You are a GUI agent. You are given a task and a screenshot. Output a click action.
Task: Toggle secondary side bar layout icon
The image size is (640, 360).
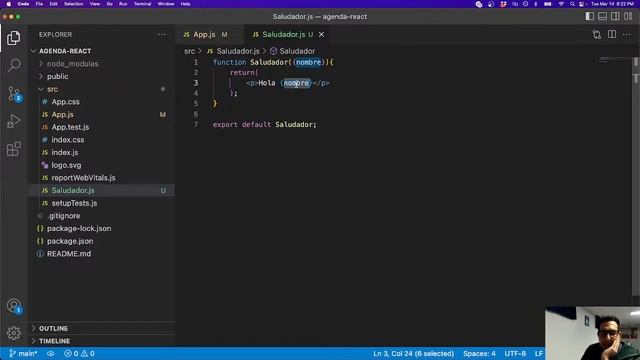[x=615, y=16]
